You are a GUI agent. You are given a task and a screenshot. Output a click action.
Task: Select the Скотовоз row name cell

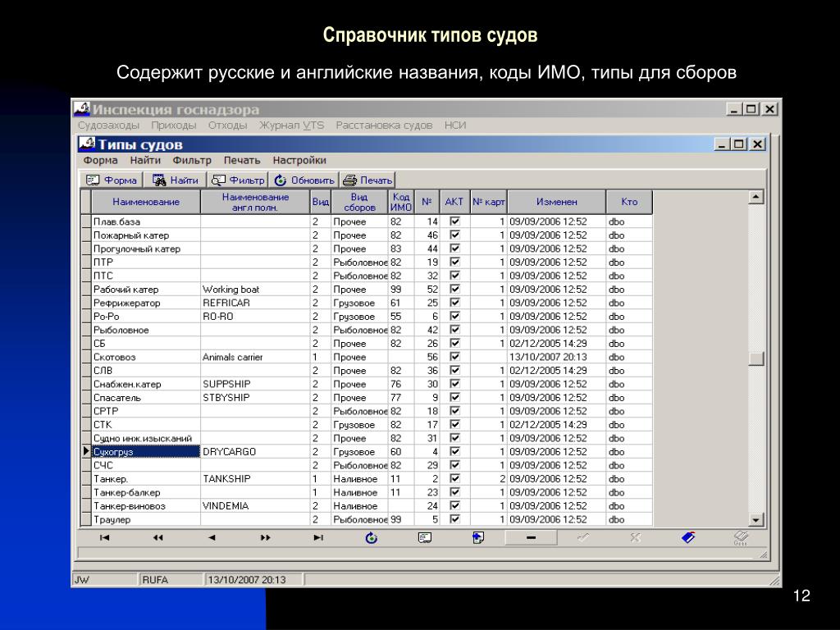(x=146, y=357)
